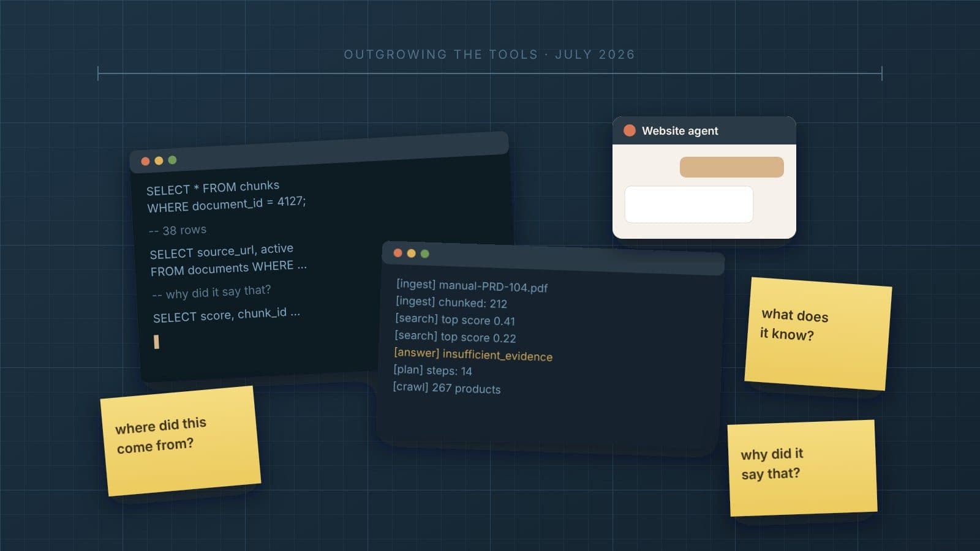The height and width of the screenshot is (551, 980).
Task: Select the line "SELECT * FROM chunks"
Action: tap(213, 188)
